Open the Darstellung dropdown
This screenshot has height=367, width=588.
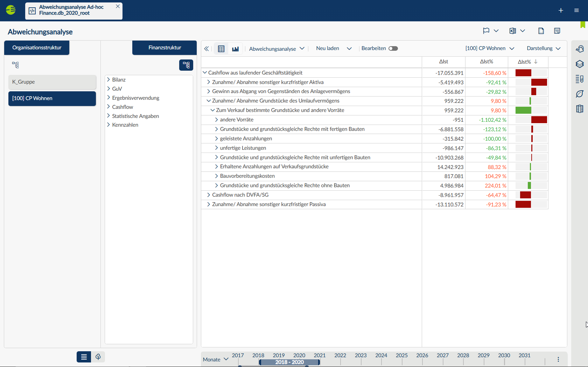(x=544, y=48)
